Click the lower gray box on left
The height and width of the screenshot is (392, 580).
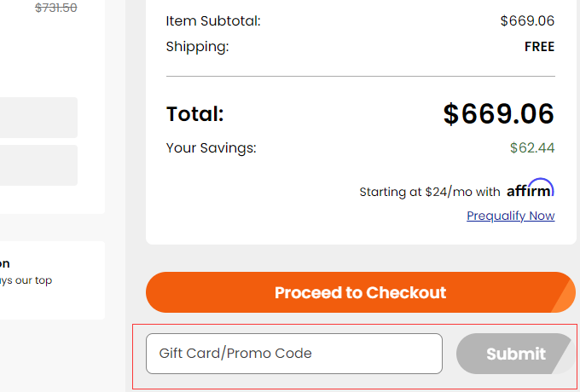pos(38,165)
